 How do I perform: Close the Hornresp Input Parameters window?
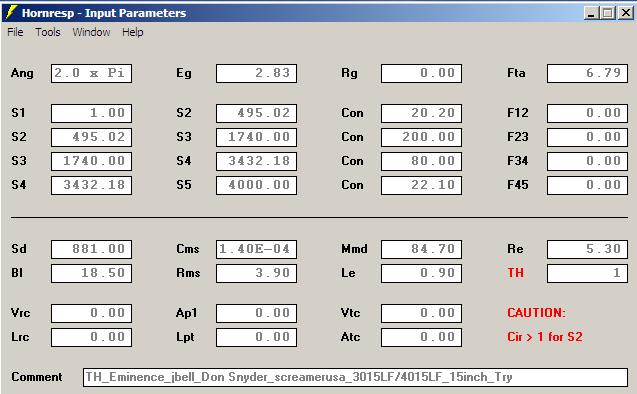tap(626, 13)
